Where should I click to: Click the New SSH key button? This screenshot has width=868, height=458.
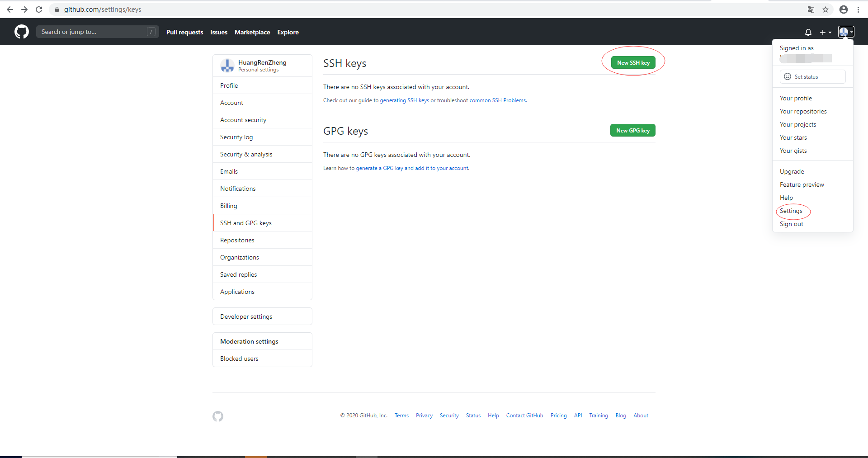(633, 62)
